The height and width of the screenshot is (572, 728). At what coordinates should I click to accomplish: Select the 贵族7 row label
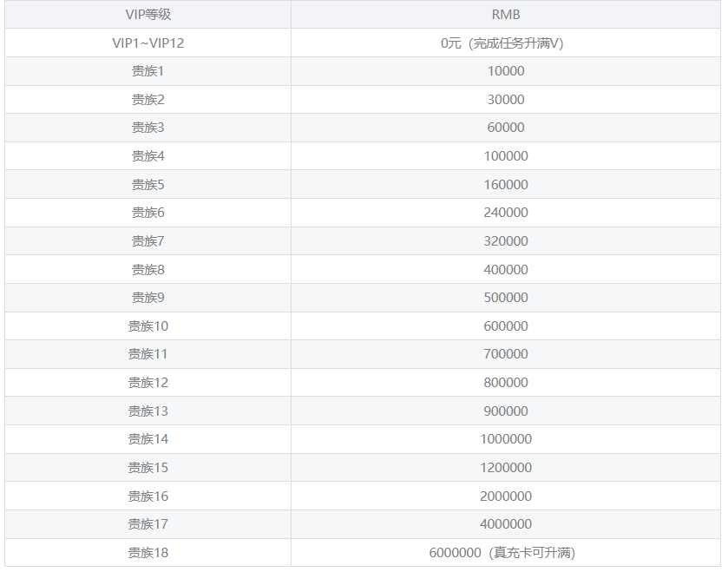(x=148, y=241)
